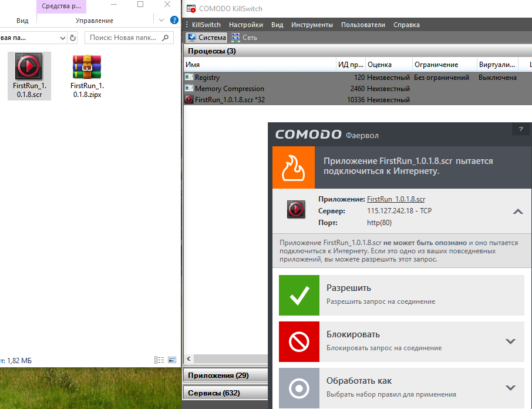Click the Explorer help question mark icon
532x409 pixels.
[x=174, y=20]
